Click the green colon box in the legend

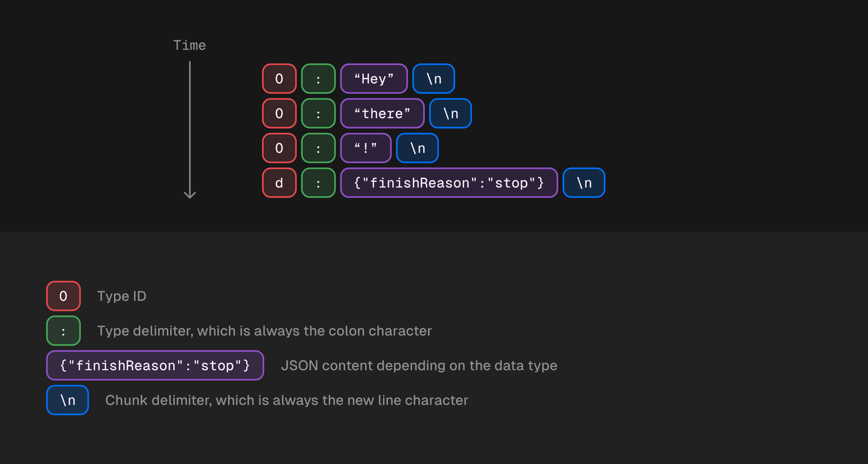(x=63, y=331)
